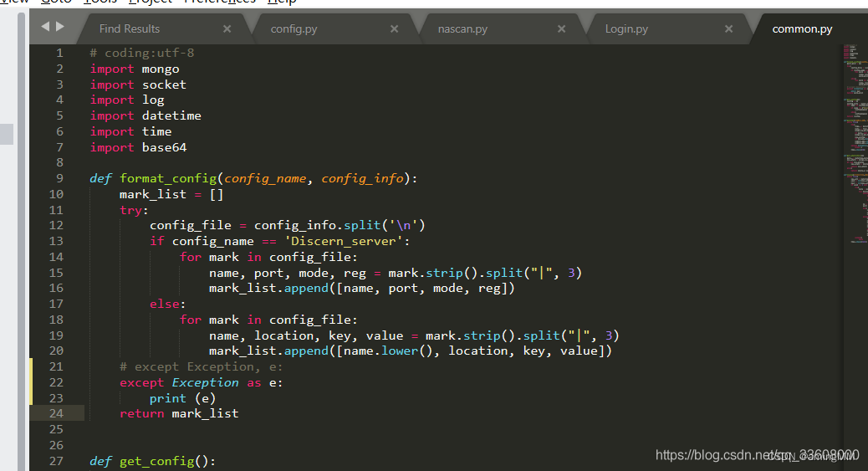Click line number 1 in the gutter
Screen dimensions: 868x471
pos(59,53)
